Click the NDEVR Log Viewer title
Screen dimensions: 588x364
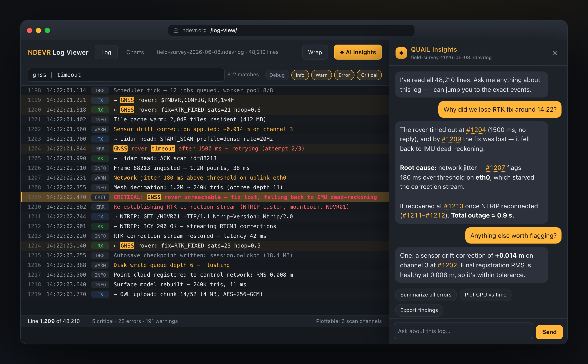pyautogui.click(x=58, y=52)
